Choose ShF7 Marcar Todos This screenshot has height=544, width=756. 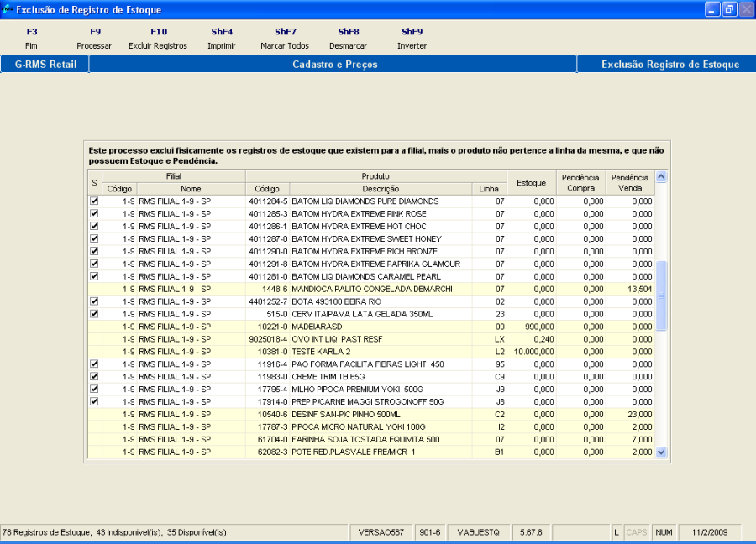285,39
